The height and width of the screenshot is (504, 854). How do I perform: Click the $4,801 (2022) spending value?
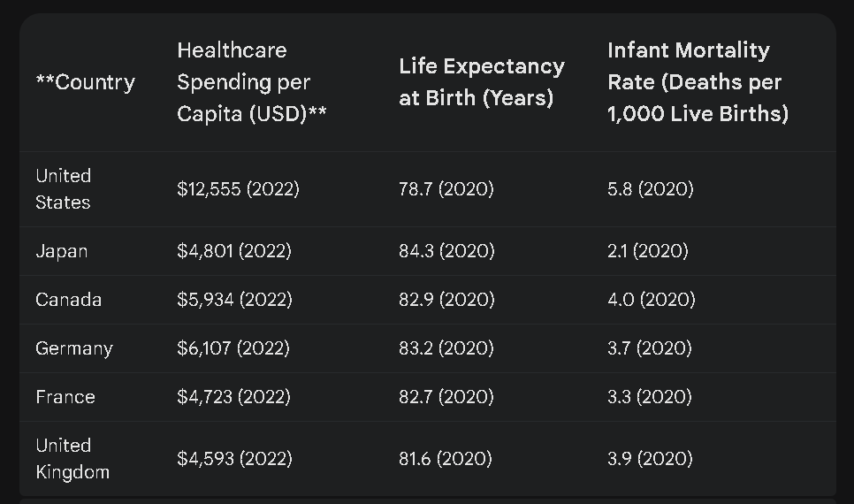pyautogui.click(x=233, y=251)
